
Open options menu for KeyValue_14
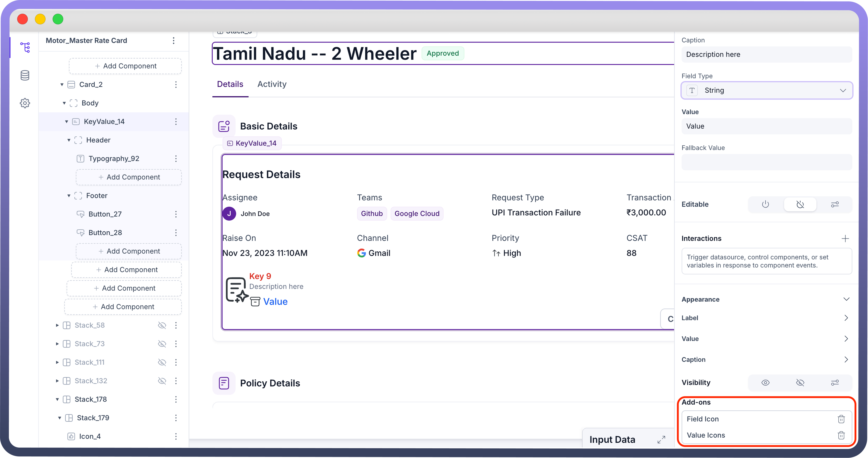point(176,121)
